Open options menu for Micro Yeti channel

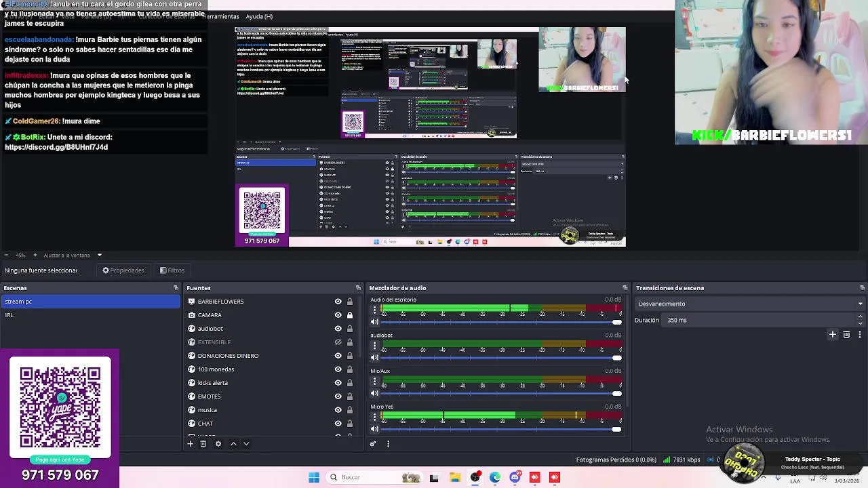click(x=374, y=417)
